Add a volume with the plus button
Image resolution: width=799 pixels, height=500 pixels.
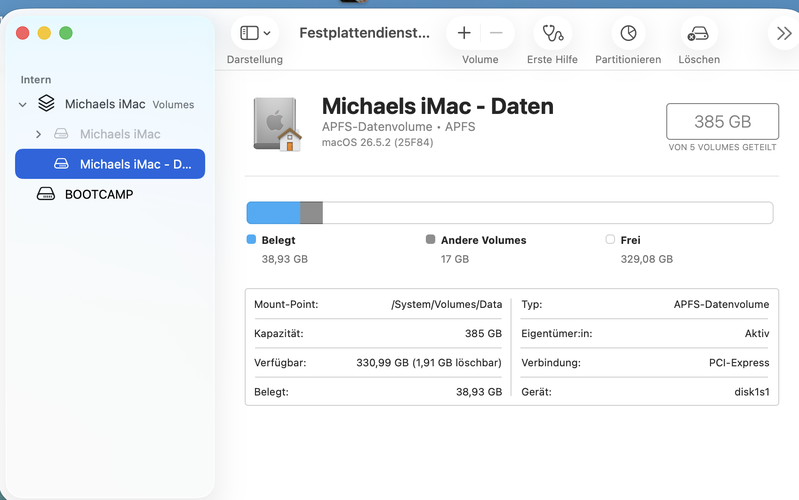464,33
